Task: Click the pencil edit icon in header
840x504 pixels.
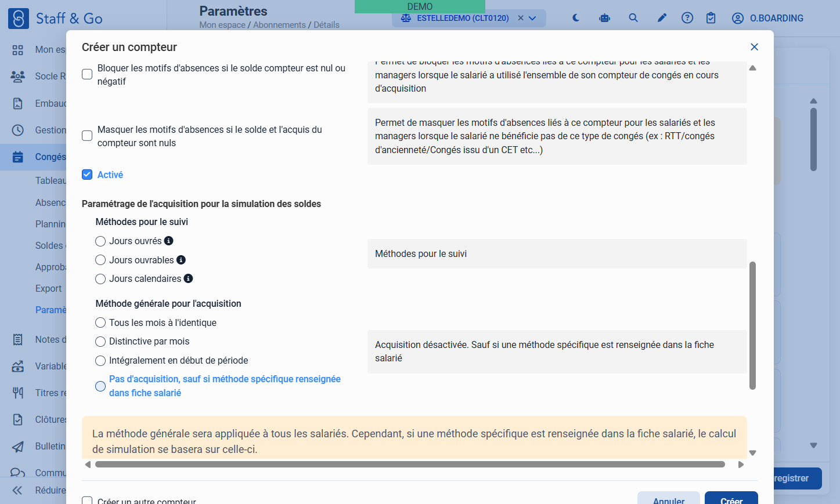Action: 662,18
